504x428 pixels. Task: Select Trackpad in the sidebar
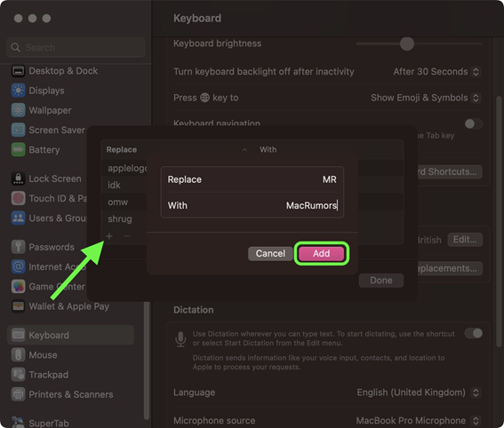click(49, 375)
